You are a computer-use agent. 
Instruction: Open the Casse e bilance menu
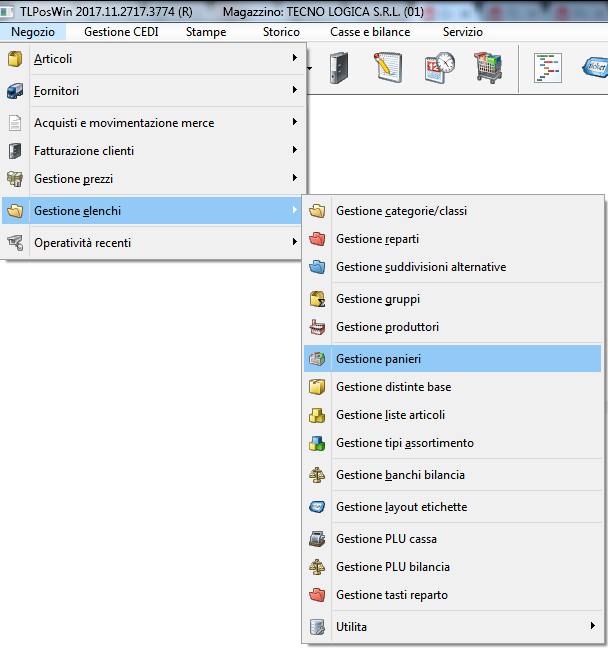[x=370, y=32]
